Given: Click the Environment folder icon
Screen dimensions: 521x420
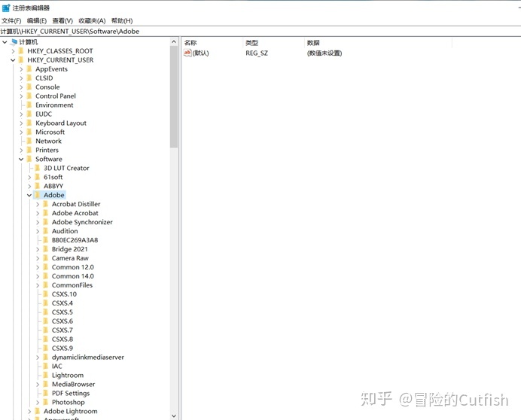Looking at the screenshot, I should pyautogui.click(x=29, y=105).
